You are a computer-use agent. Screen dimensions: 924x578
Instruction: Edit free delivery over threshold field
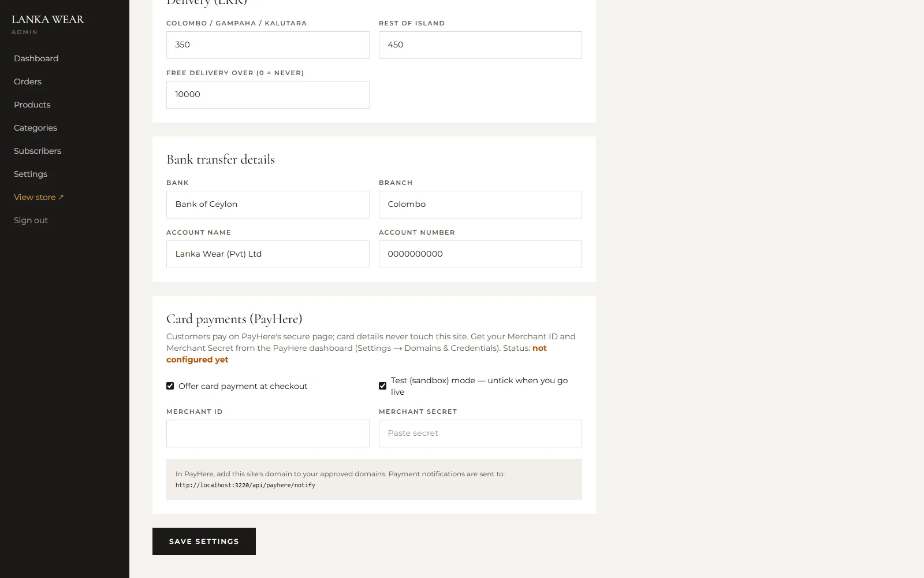click(x=268, y=95)
